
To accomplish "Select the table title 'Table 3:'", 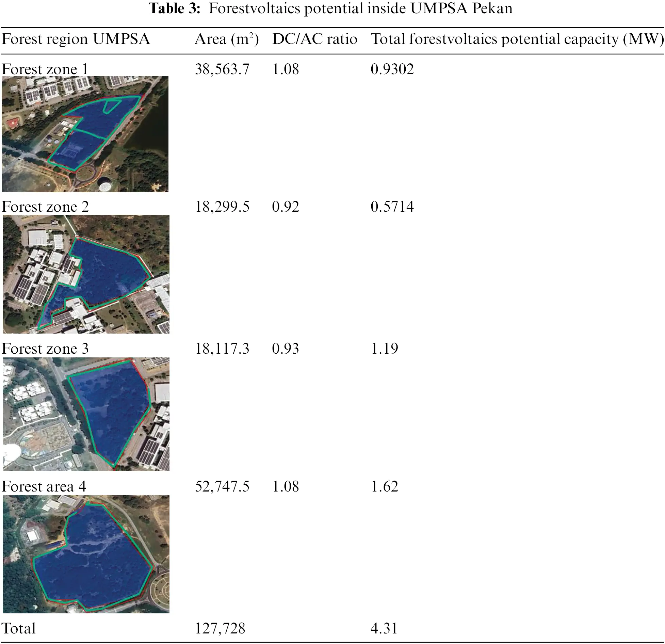I will (x=175, y=9).
